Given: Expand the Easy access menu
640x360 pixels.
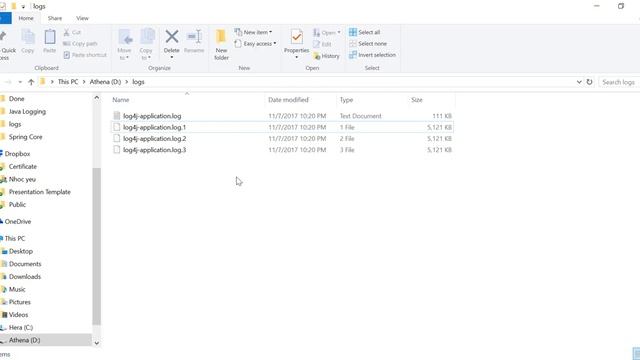Looking at the screenshot, I should pos(256,43).
